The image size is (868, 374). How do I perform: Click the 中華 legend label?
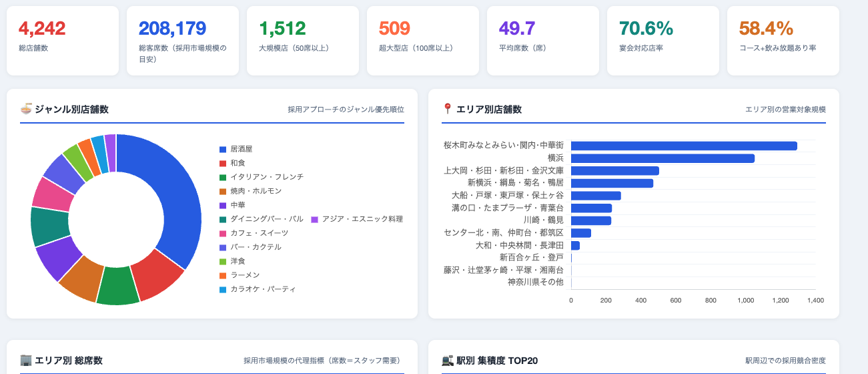point(238,205)
